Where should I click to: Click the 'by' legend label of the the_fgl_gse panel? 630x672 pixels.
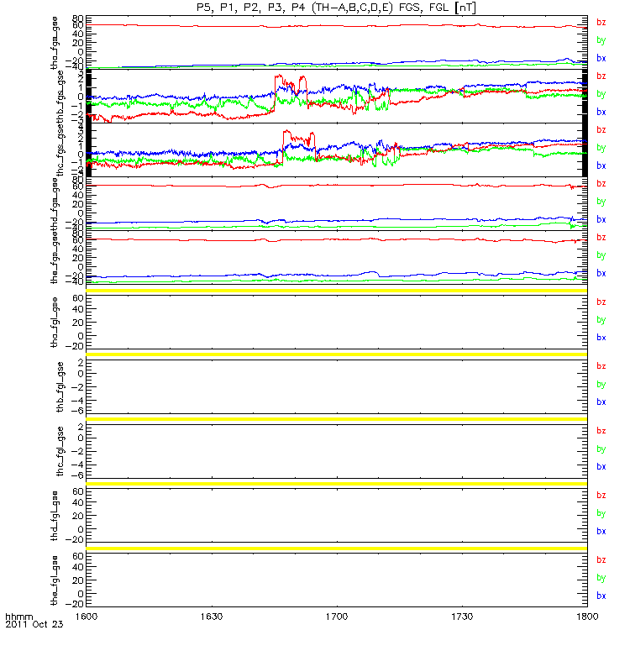point(601,578)
